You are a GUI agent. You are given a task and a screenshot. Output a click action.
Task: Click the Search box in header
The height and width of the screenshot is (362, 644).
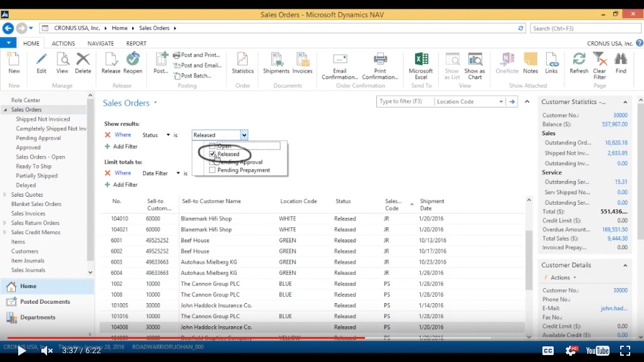[585, 28]
